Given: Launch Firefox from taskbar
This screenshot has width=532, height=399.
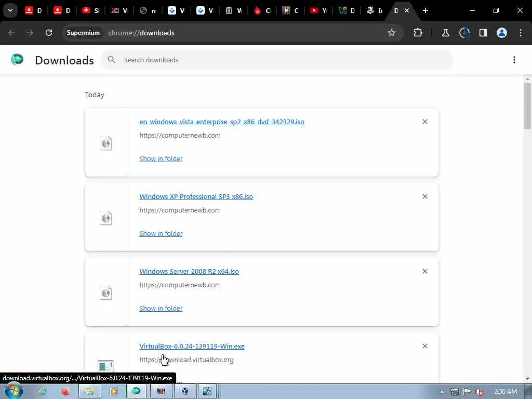Looking at the screenshot, I should click(66, 392).
